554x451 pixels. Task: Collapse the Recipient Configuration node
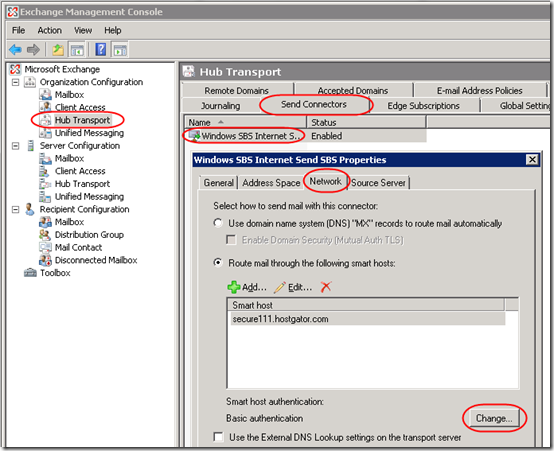16,209
